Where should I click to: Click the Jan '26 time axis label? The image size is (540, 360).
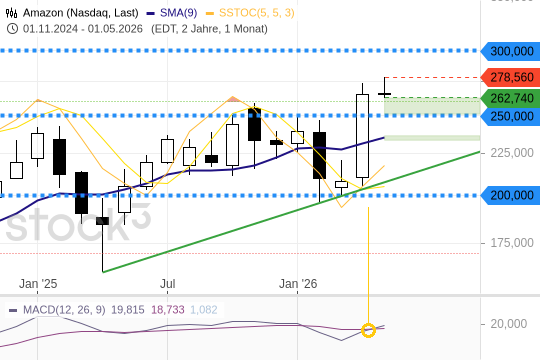click(x=298, y=284)
